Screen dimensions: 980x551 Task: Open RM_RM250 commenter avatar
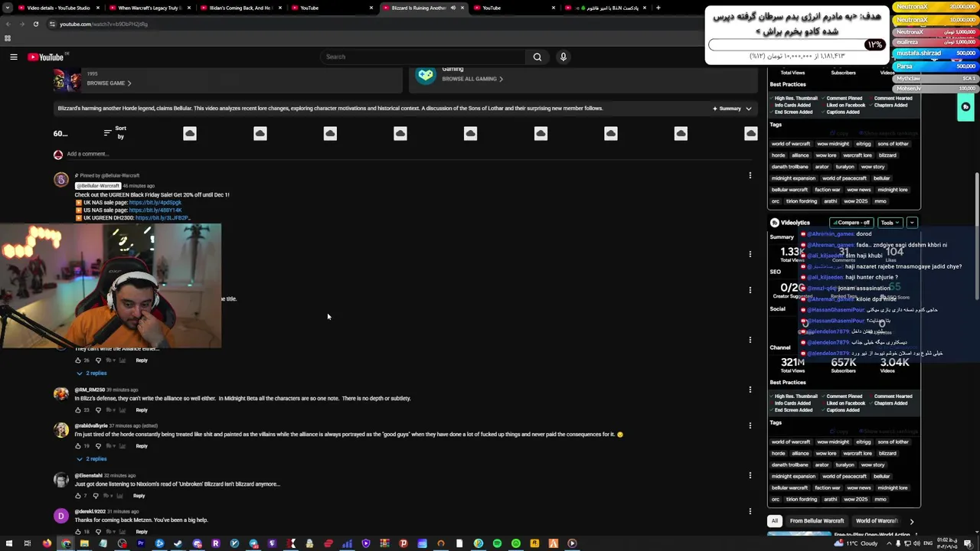pos(60,394)
